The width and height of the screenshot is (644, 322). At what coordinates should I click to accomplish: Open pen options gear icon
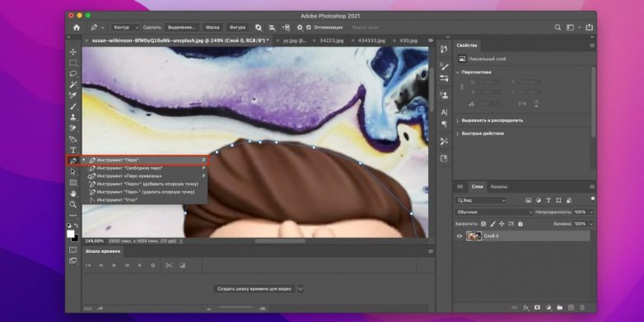(300, 27)
